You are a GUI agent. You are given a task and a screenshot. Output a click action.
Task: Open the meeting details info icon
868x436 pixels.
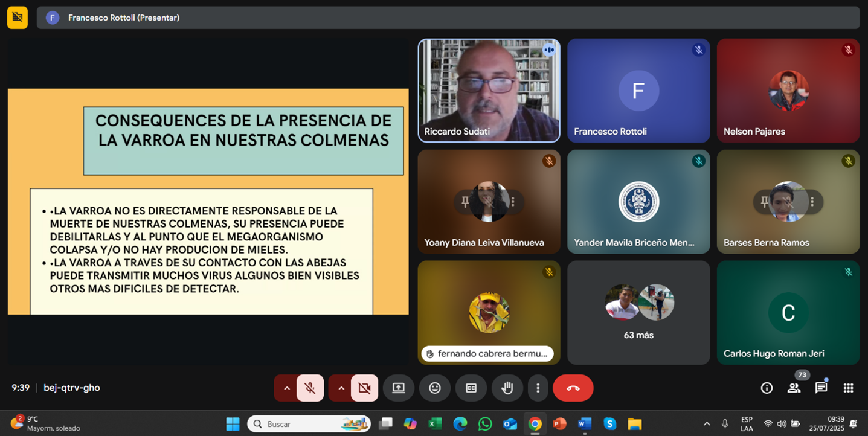[767, 388]
